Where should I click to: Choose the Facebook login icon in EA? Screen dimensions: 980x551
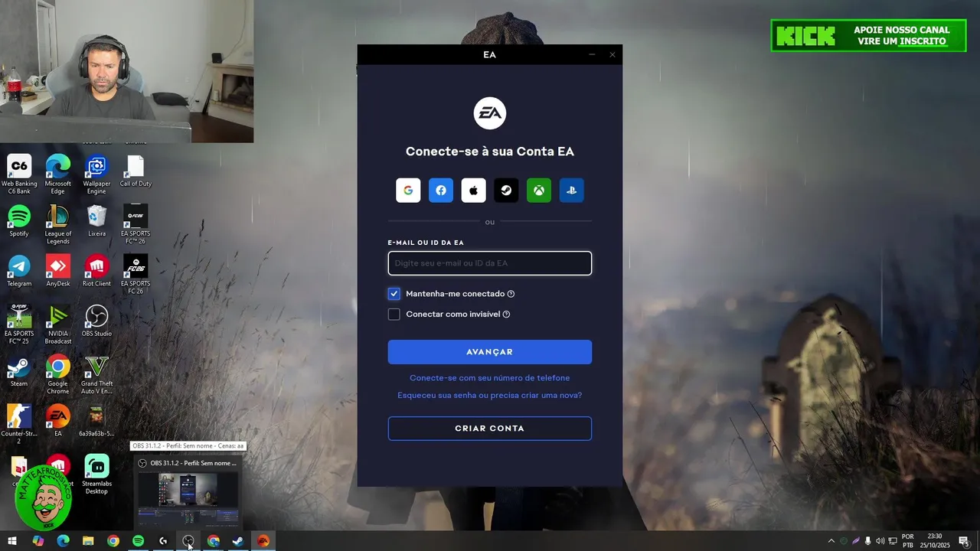pyautogui.click(x=441, y=191)
